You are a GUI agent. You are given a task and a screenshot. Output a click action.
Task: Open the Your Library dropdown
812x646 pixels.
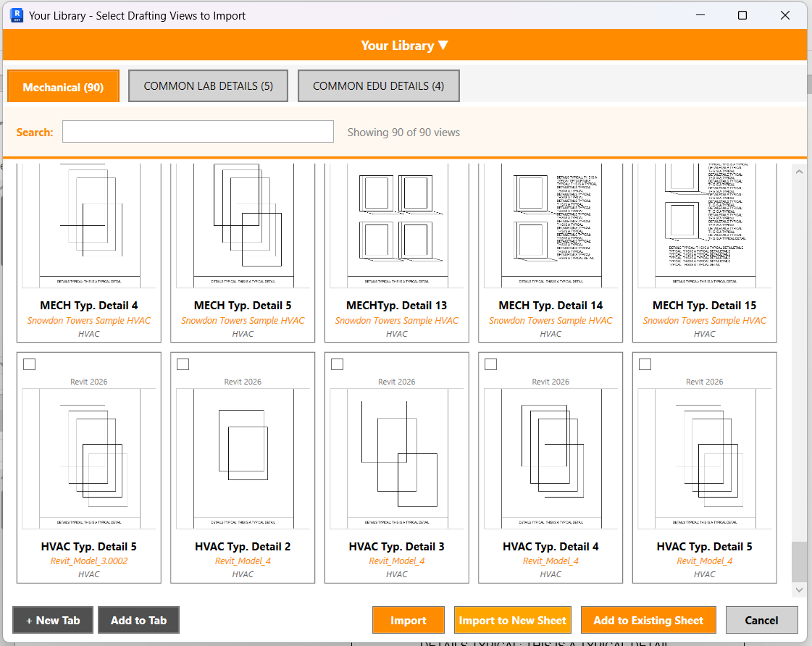405,44
